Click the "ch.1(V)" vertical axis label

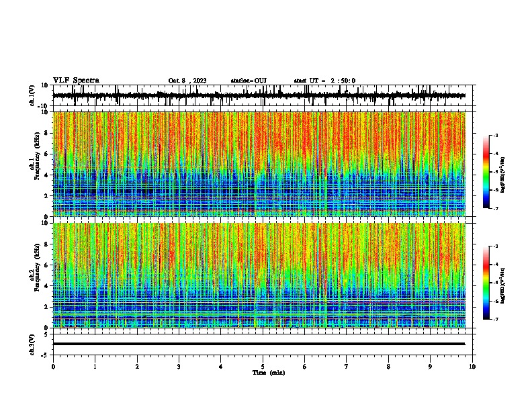pyautogui.click(x=32, y=95)
